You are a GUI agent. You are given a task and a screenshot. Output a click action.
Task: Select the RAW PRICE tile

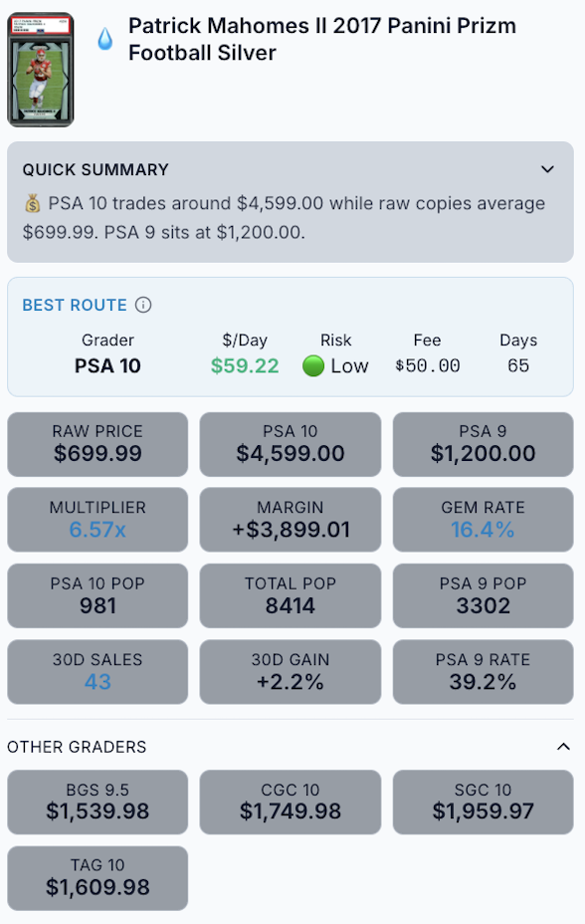97,443
